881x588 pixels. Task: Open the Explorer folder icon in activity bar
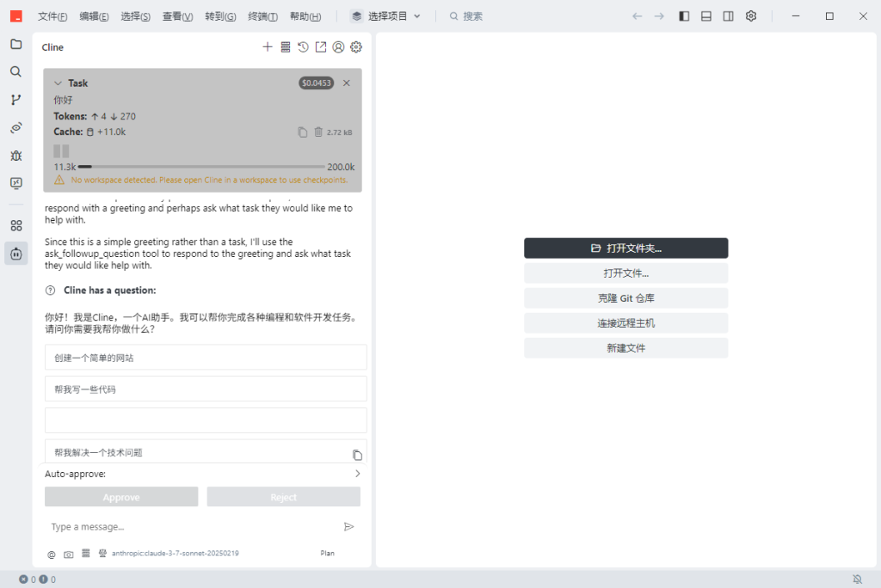click(x=16, y=44)
